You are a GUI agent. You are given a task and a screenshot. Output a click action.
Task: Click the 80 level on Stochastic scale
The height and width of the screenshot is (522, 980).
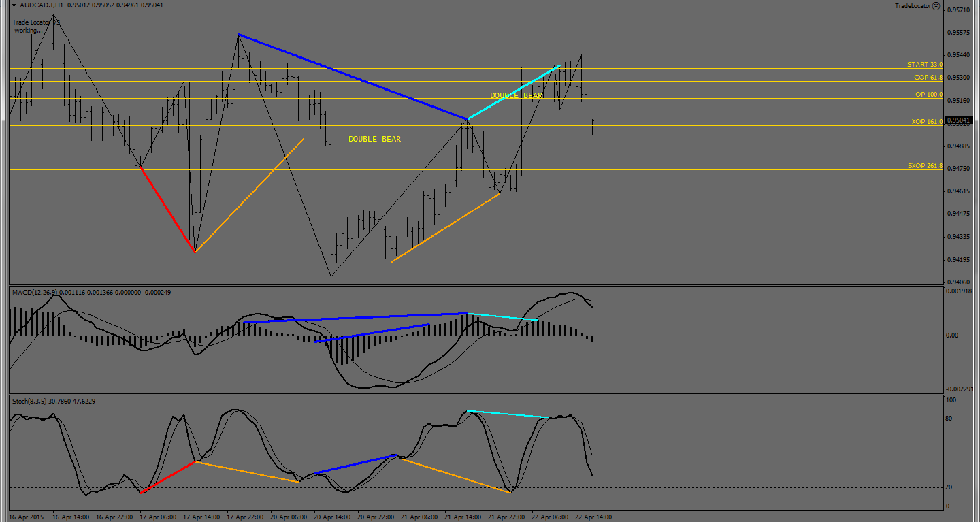[x=949, y=419]
